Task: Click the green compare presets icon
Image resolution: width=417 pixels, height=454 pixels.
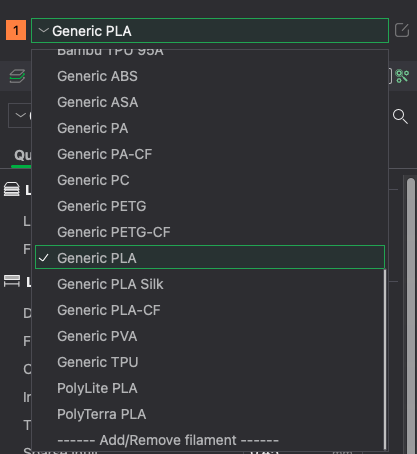Action: click(402, 76)
